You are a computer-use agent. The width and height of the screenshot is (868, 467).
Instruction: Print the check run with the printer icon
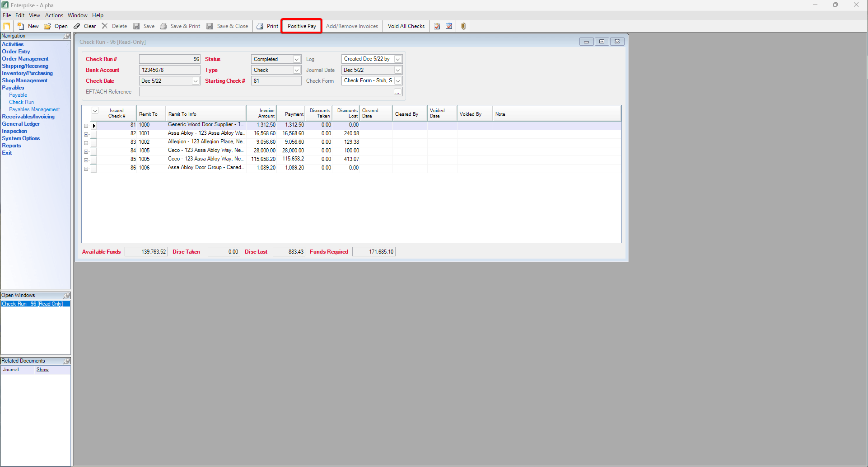[x=260, y=26]
